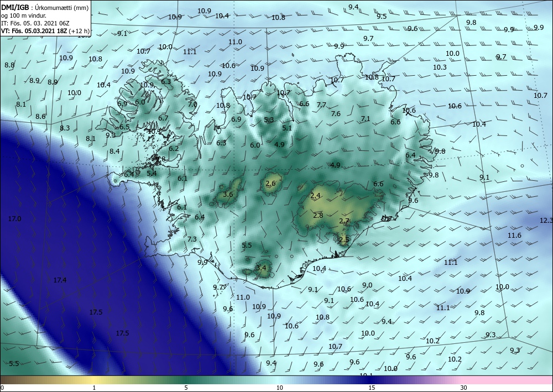Click the map value 17.4

click(60, 280)
